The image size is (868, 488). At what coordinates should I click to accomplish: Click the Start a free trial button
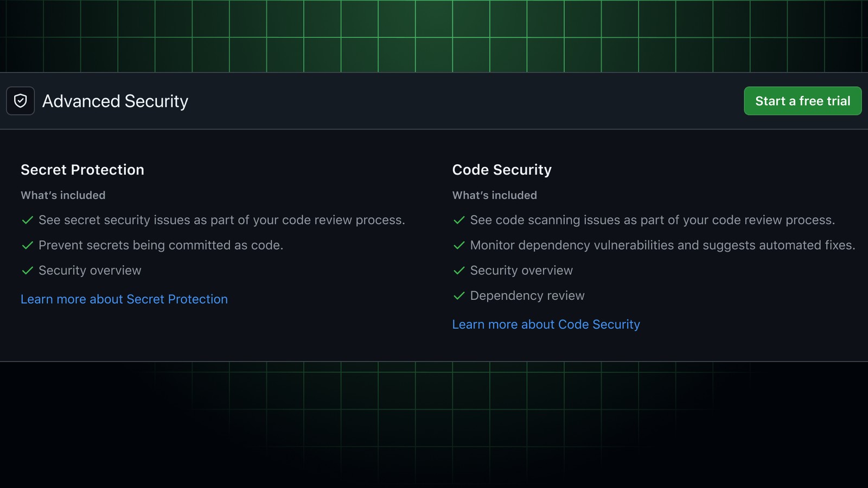point(802,101)
